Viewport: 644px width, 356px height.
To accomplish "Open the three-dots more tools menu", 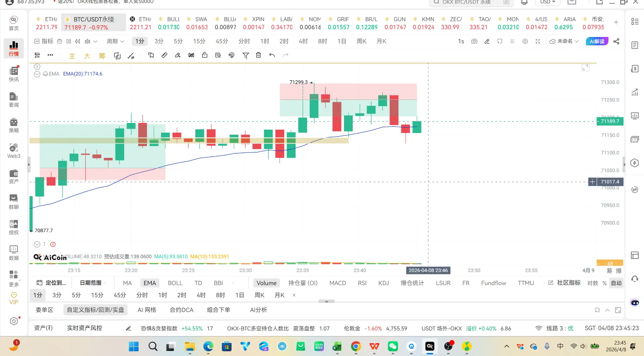I will point(50,55).
